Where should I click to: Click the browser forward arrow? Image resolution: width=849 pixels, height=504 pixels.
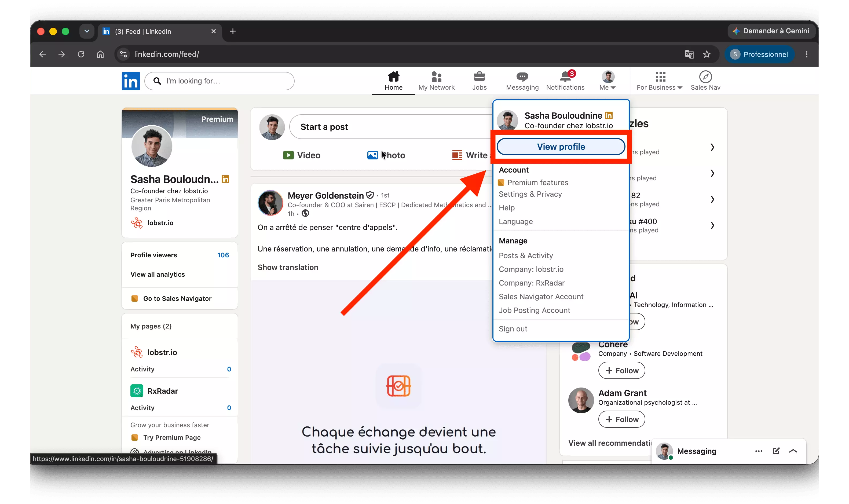click(x=61, y=54)
